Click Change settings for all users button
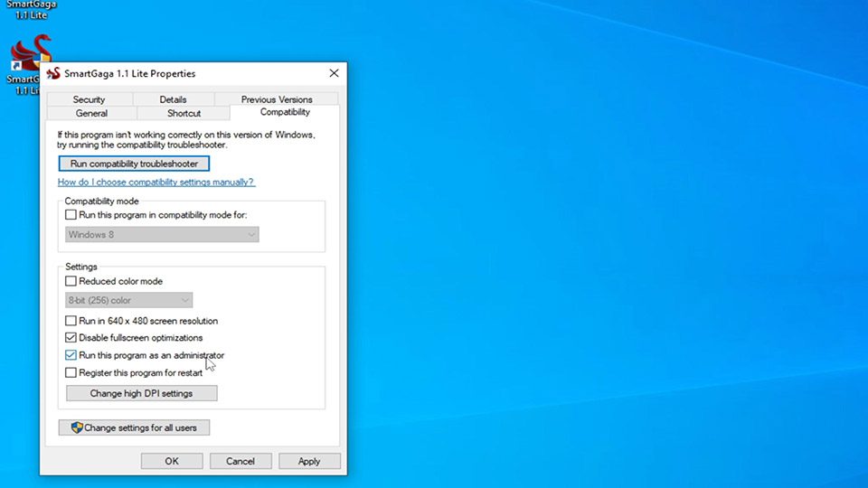This screenshot has height=488, width=868. click(134, 427)
